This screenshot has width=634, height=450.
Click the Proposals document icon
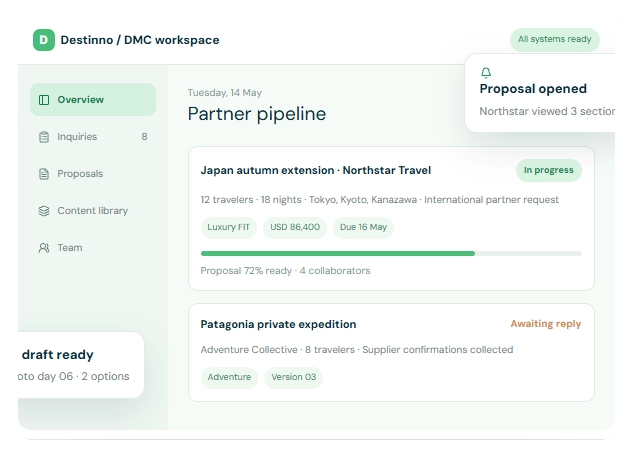pos(44,174)
